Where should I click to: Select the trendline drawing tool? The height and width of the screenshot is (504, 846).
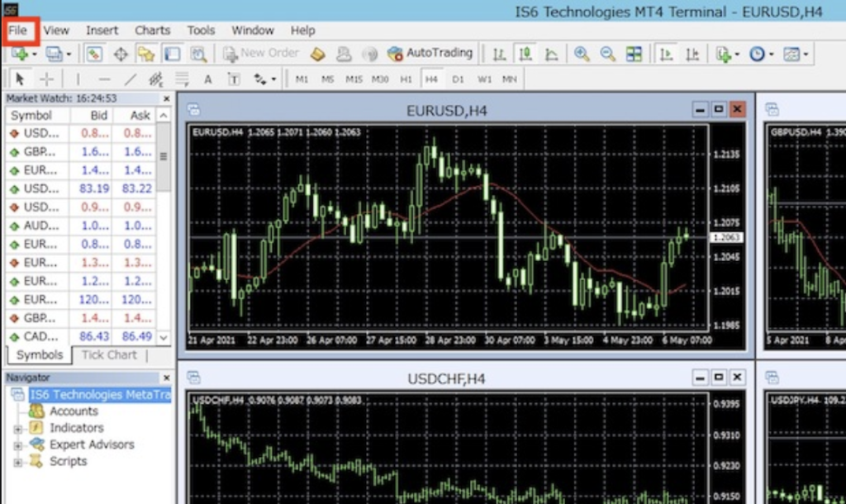click(130, 79)
